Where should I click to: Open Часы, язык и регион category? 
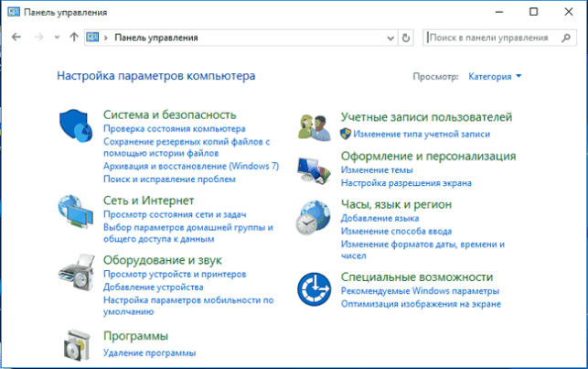pos(396,204)
